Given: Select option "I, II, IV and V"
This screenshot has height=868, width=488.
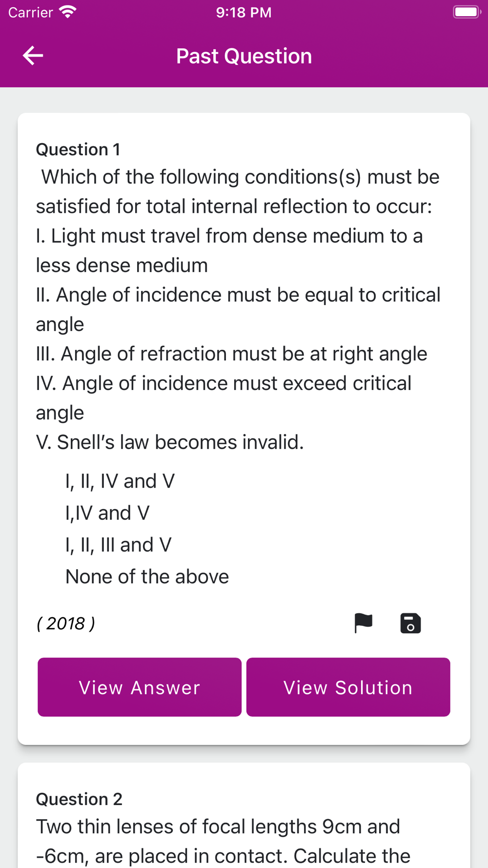Looking at the screenshot, I should coord(120,481).
